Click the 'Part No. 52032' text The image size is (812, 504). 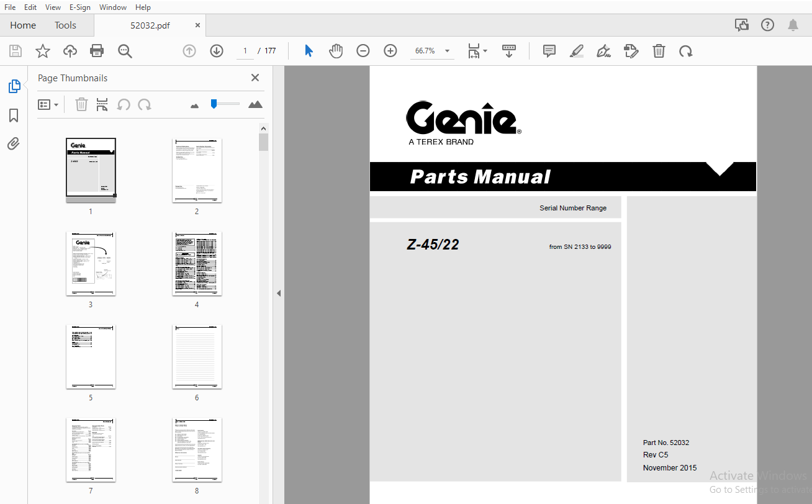(666, 443)
